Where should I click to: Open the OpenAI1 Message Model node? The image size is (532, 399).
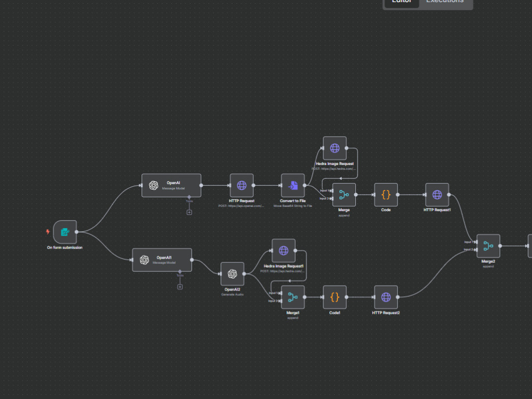162,260
